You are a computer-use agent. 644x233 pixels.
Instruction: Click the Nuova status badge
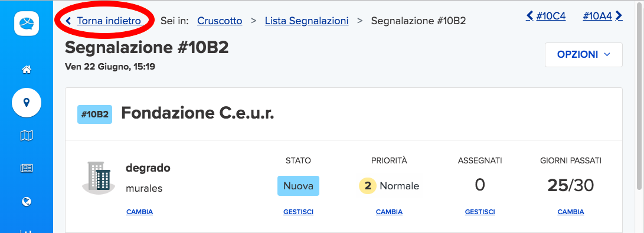[x=298, y=186]
